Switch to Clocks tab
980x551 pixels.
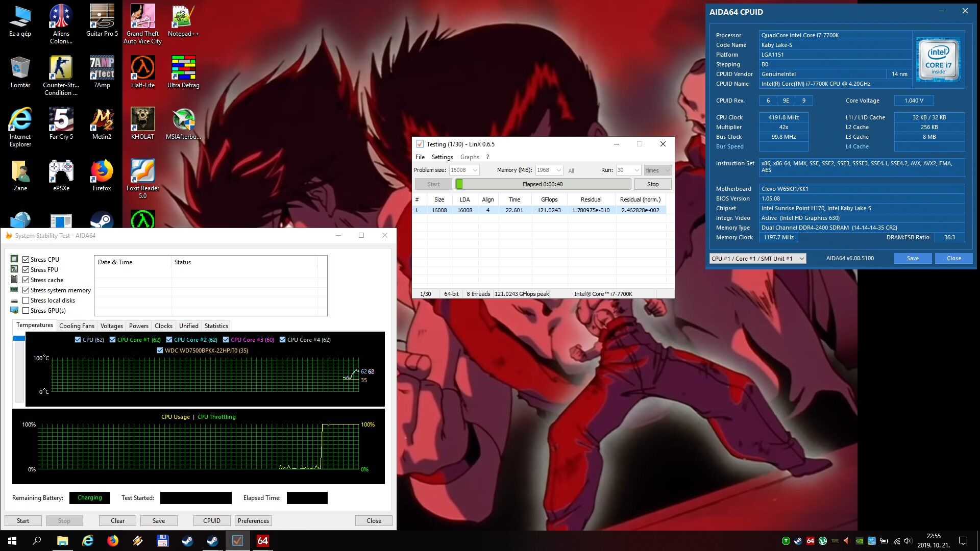tap(163, 326)
